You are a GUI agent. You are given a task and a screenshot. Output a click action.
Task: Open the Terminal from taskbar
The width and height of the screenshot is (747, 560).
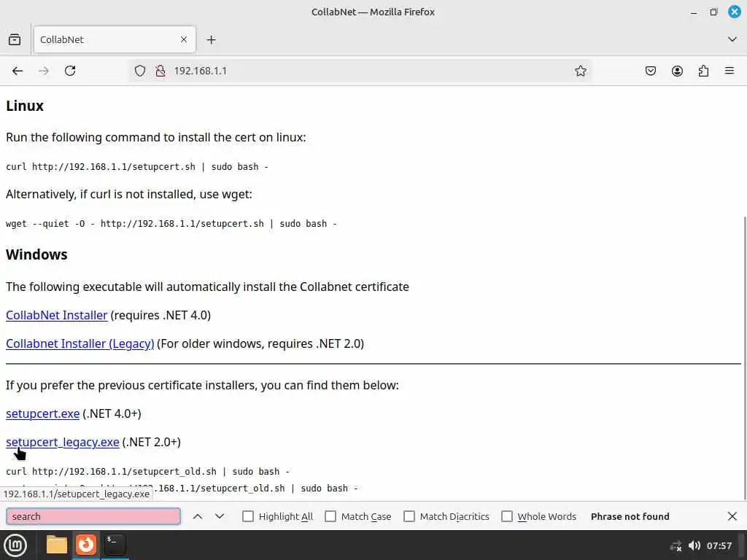click(115, 545)
